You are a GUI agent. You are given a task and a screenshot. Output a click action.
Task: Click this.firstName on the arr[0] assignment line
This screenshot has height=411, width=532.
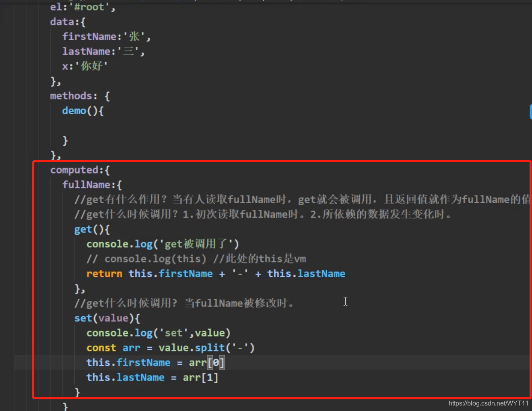tap(128, 363)
